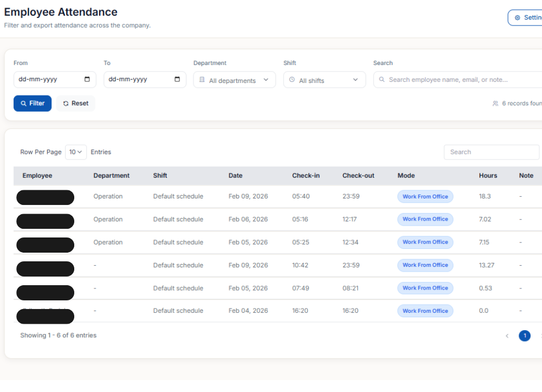
Task: Click the magnifier icon in employee search
Action: click(382, 80)
